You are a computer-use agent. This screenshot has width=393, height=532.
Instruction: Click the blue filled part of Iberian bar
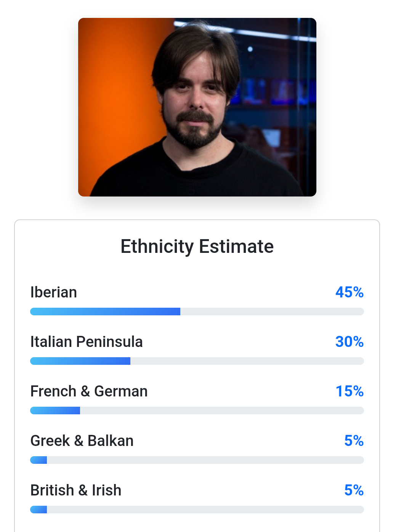105,312
